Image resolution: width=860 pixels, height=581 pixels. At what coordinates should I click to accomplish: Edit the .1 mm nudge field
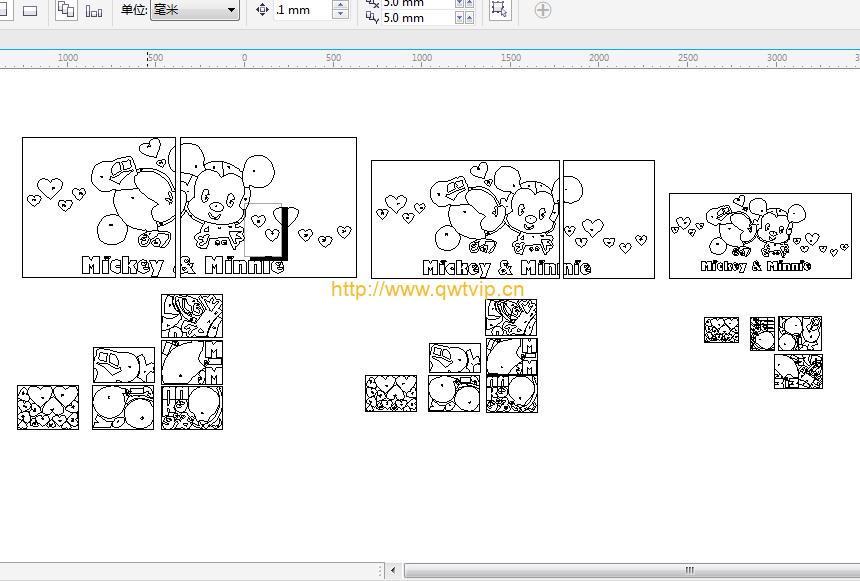(x=302, y=10)
